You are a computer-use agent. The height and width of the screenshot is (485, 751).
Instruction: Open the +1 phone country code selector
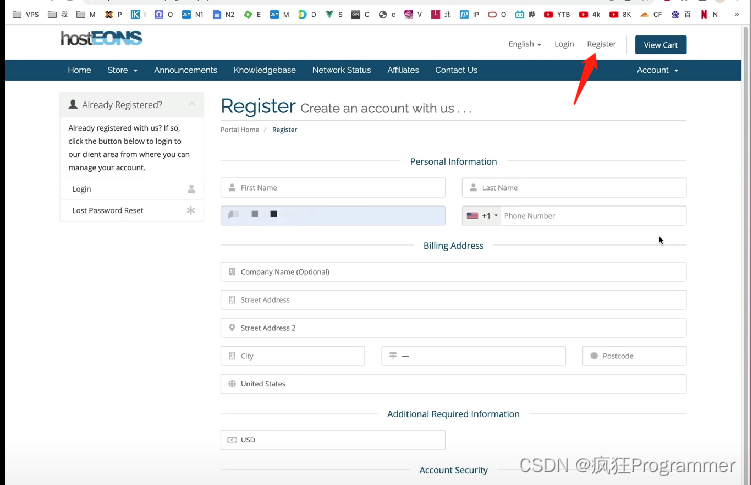[x=482, y=216]
